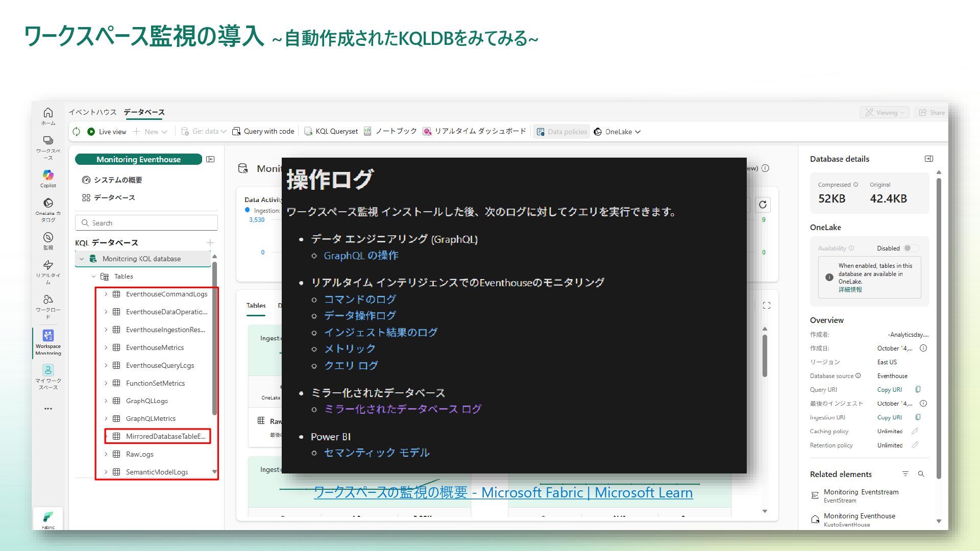Open the GraphQL の操作 link
This screenshot has width=980, height=551.
361,256
